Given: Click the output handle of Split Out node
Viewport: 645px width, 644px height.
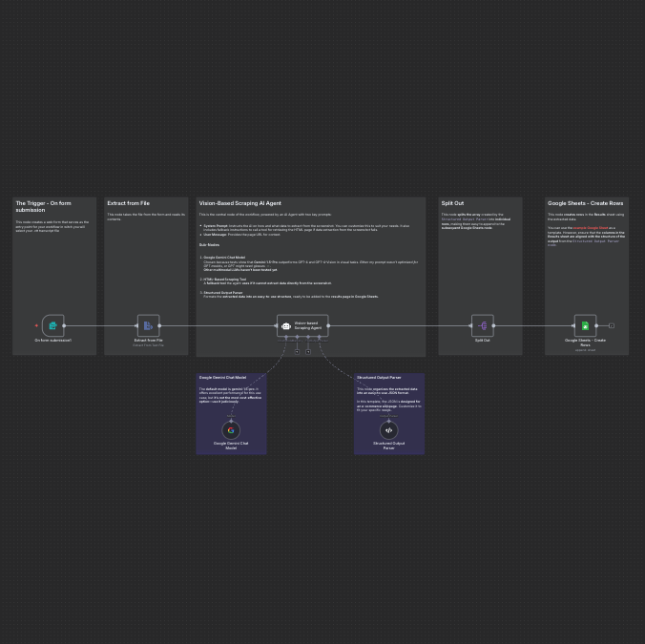Looking at the screenshot, I should (x=494, y=325).
